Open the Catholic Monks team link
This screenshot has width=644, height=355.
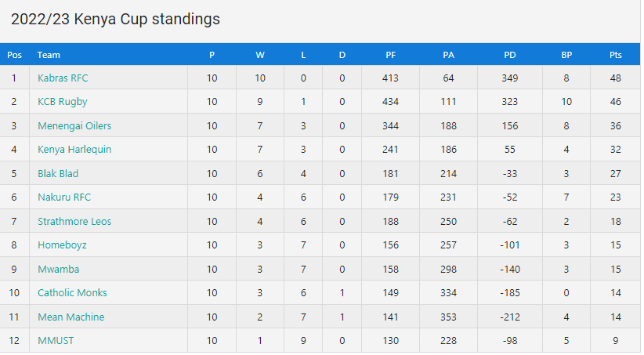pos(72,293)
